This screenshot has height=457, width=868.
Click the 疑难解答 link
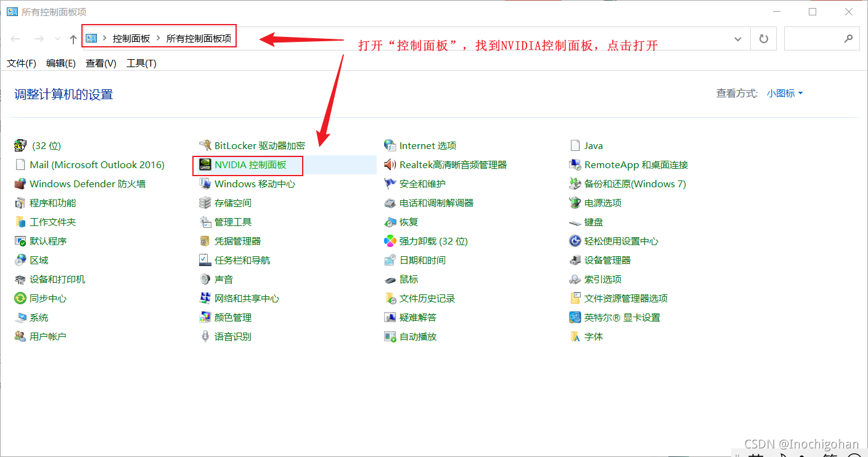point(418,318)
